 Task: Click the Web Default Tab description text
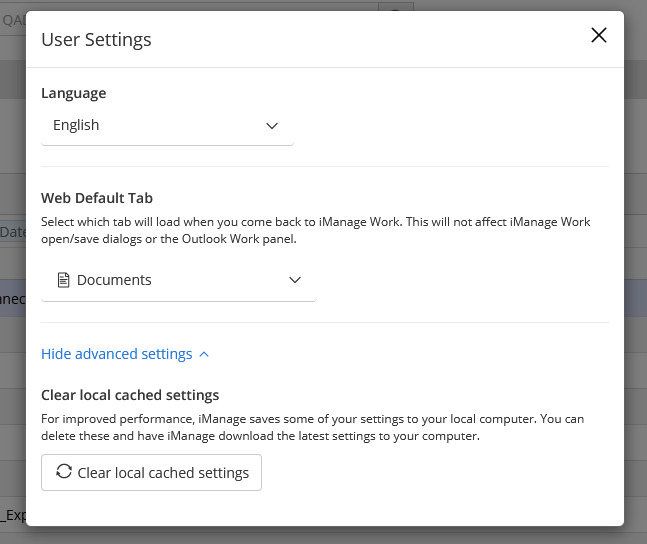pyautogui.click(x=315, y=230)
